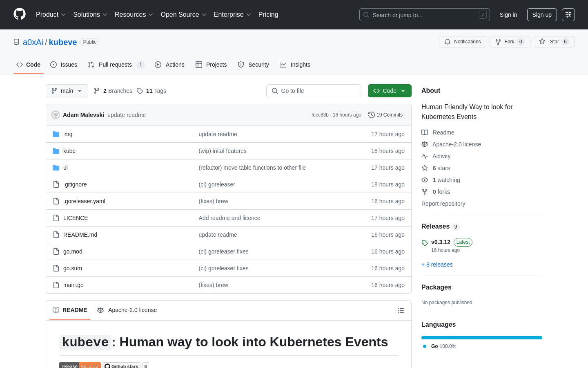The height and width of the screenshot is (368, 588).
Task: Open the .goreleaser.yaml file
Action: click(x=84, y=201)
